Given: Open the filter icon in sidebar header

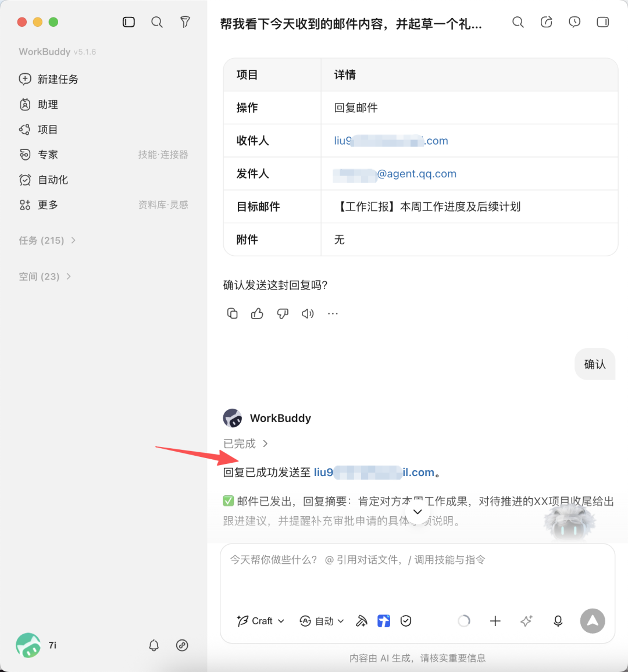Looking at the screenshot, I should [185, 22].
